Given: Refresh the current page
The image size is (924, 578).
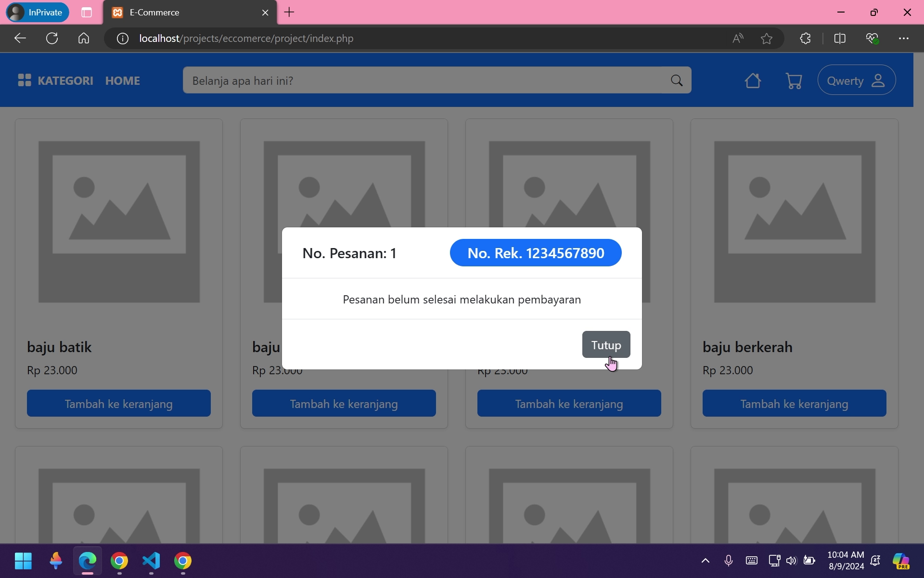Looking at the screenshot, I should tap(52, 39).
